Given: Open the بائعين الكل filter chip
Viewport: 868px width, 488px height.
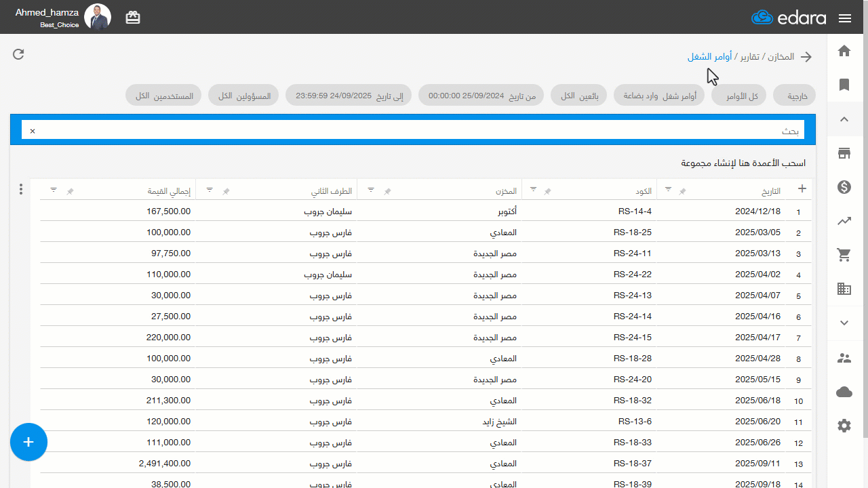Looking at the screenshot, I should pyautogui.click(x=579, y=95).
